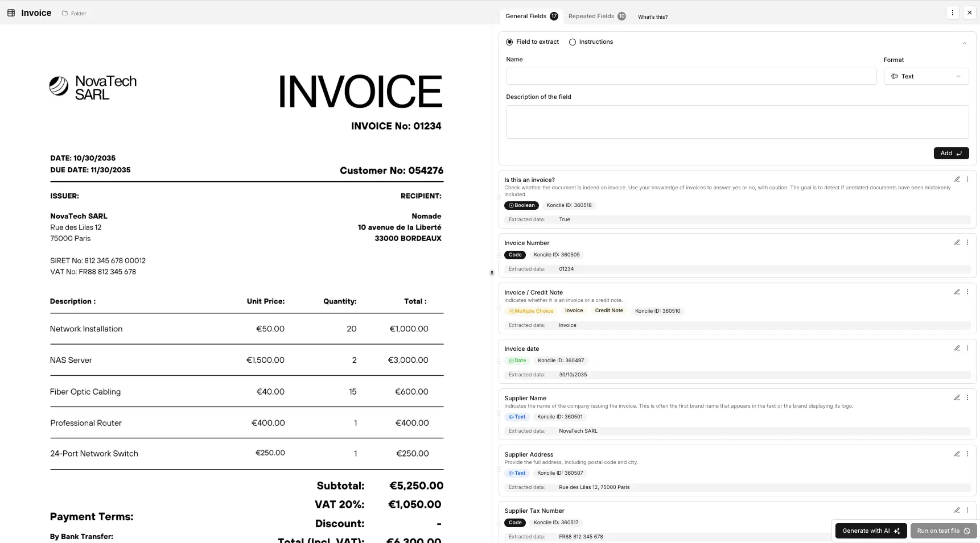
Task: Click Run on test file button
Action: tap(944, 530)
